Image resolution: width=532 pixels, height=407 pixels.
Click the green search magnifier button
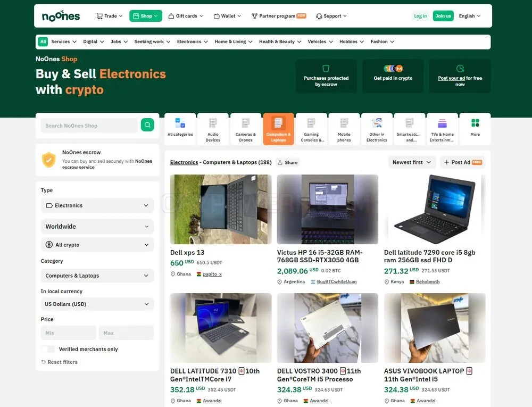(147, 125)
